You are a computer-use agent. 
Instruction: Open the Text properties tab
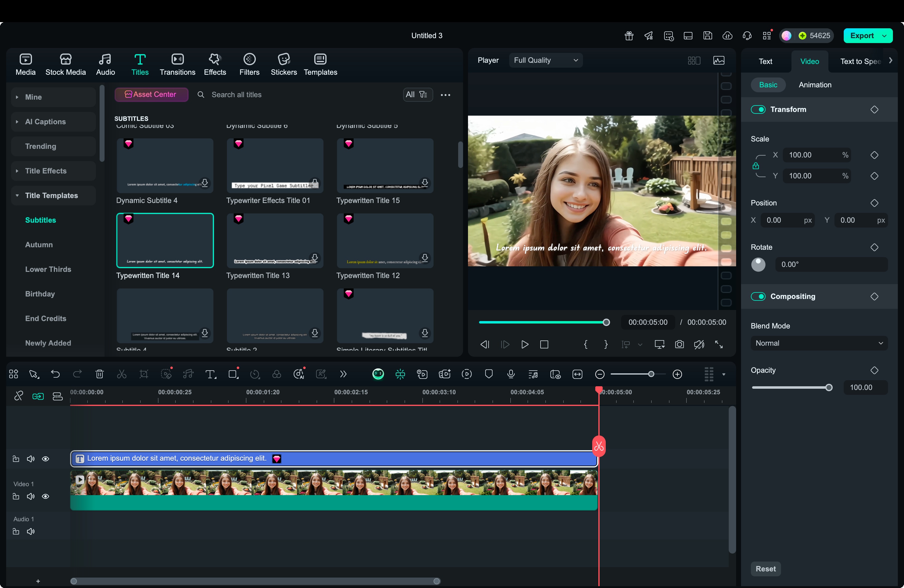765,61
